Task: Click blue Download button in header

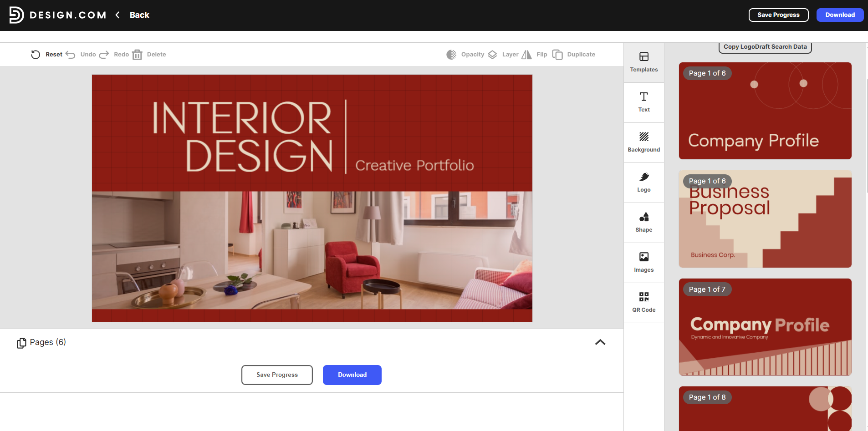Action: point(840,15)
